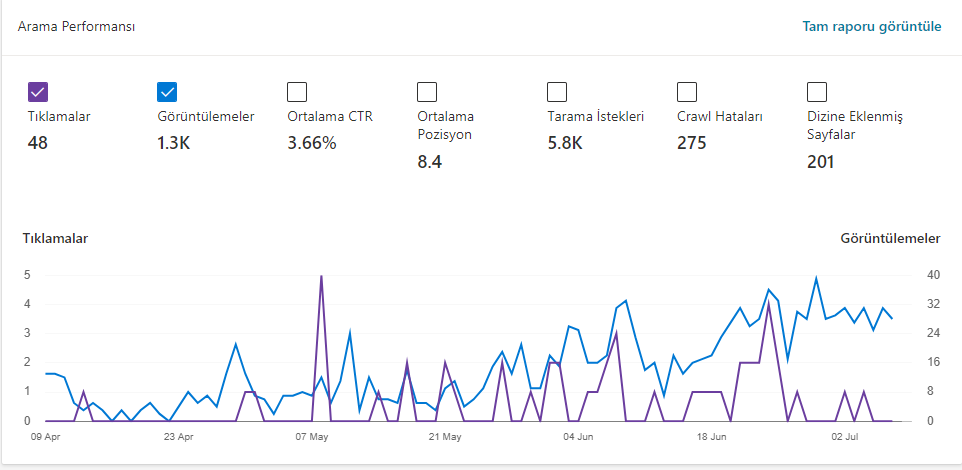Viewport: 962px width, 470px height.
Task: Click the 275 crawl errors value
Action: 692,143
